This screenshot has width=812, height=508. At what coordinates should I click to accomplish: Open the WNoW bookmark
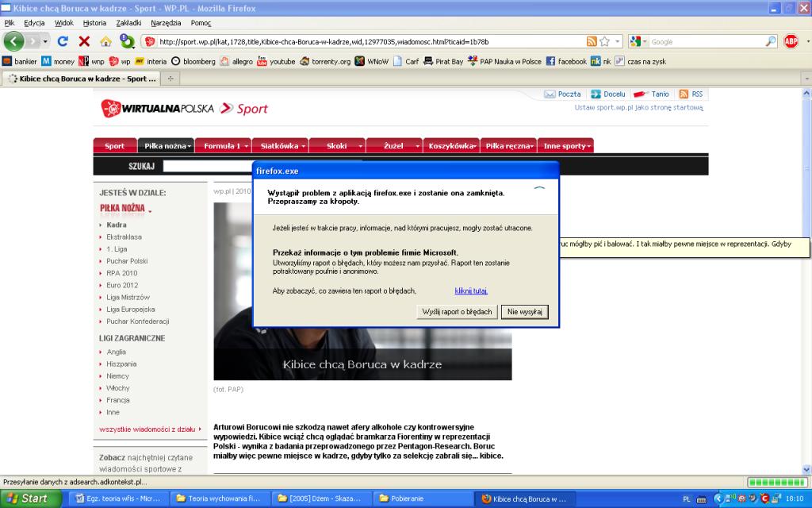tap(371, 61)
